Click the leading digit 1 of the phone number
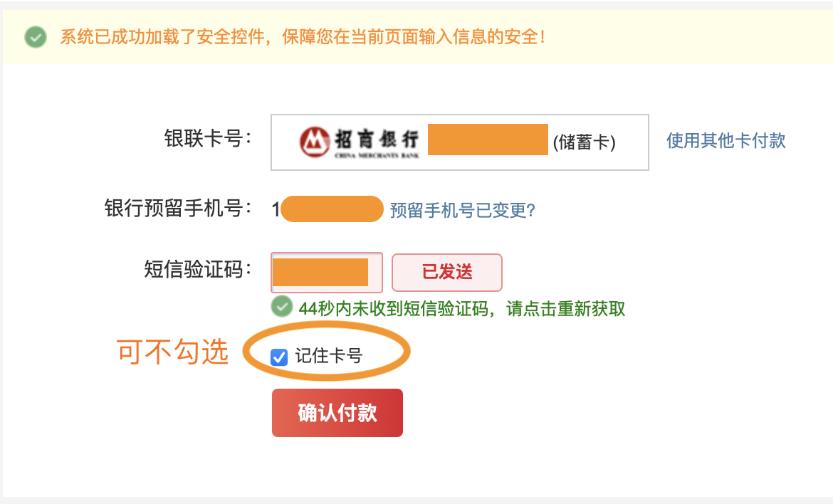 click(276, 210)
